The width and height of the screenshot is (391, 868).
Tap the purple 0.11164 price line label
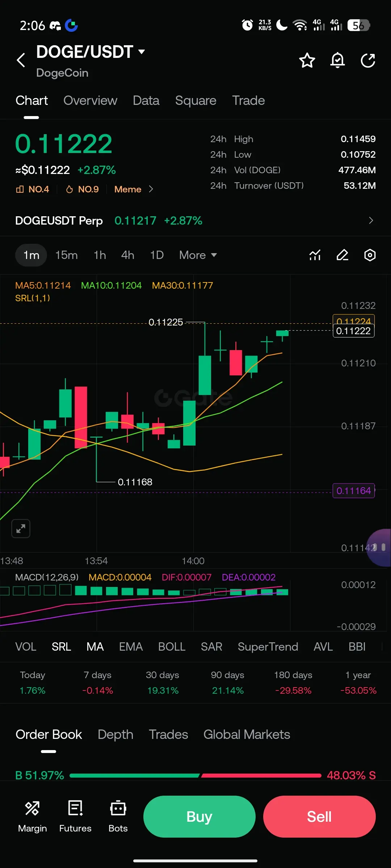click(354, 491)
